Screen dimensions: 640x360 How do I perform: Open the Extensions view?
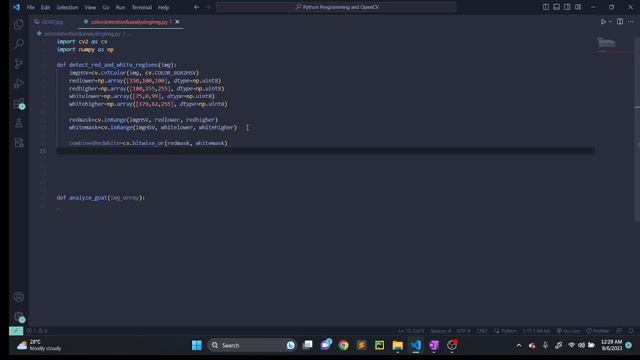(19, 104)
